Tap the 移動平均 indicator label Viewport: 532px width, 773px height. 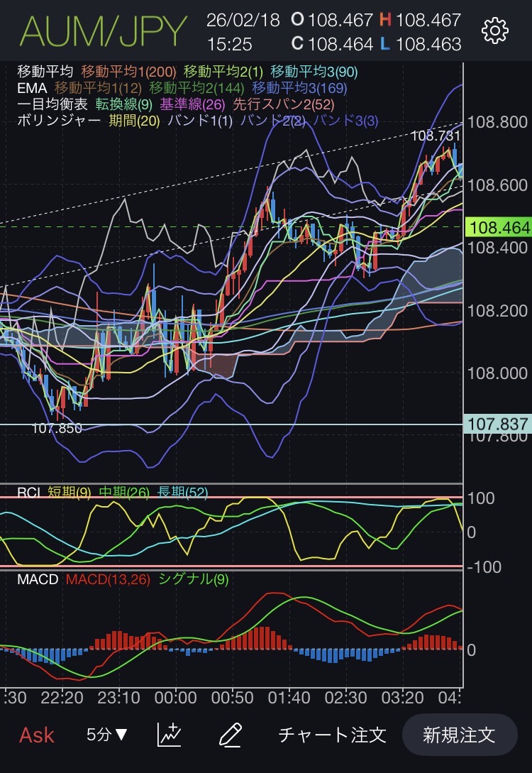tap(45, 72)
